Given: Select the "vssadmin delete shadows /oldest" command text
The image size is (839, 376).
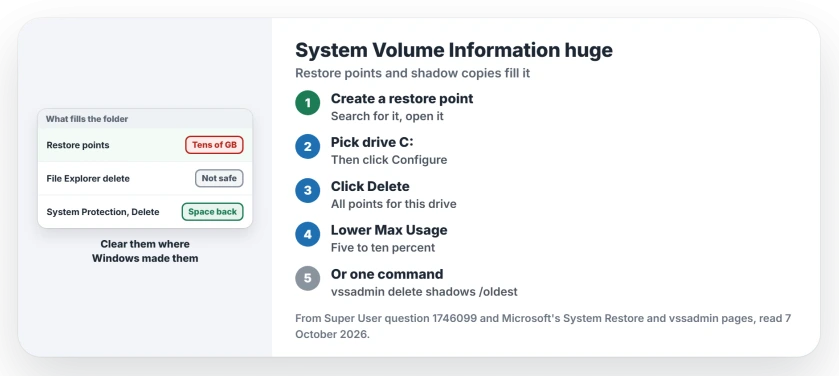Looking at the screenshot, I should [x=424, y=291].
